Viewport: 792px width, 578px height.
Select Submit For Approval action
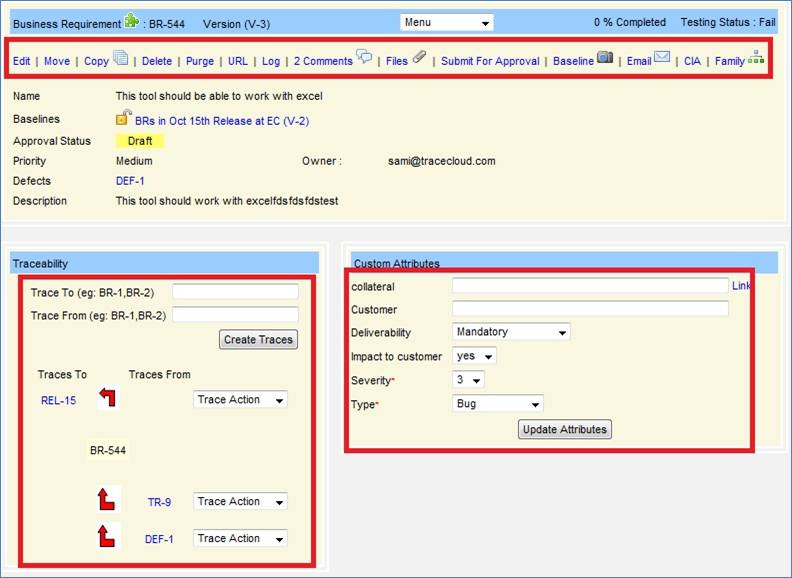click(x=490, y=61)
